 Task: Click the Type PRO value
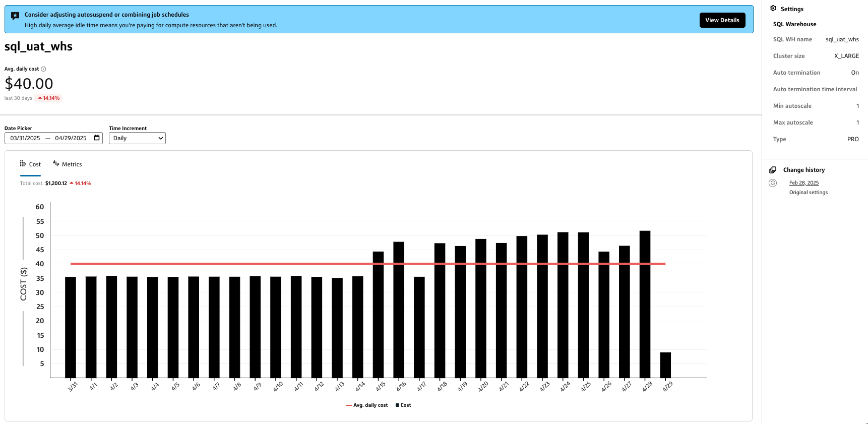[853, 139]
